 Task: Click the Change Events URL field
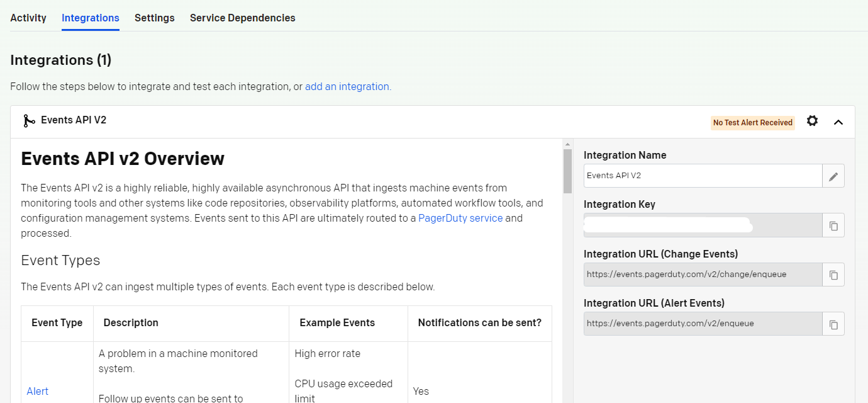click(x=703, y=275)
